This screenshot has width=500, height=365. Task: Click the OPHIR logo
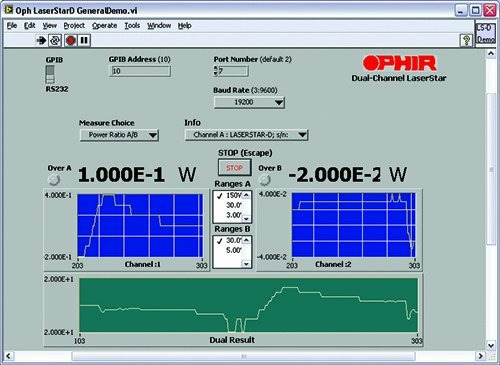tap(399, 63)
